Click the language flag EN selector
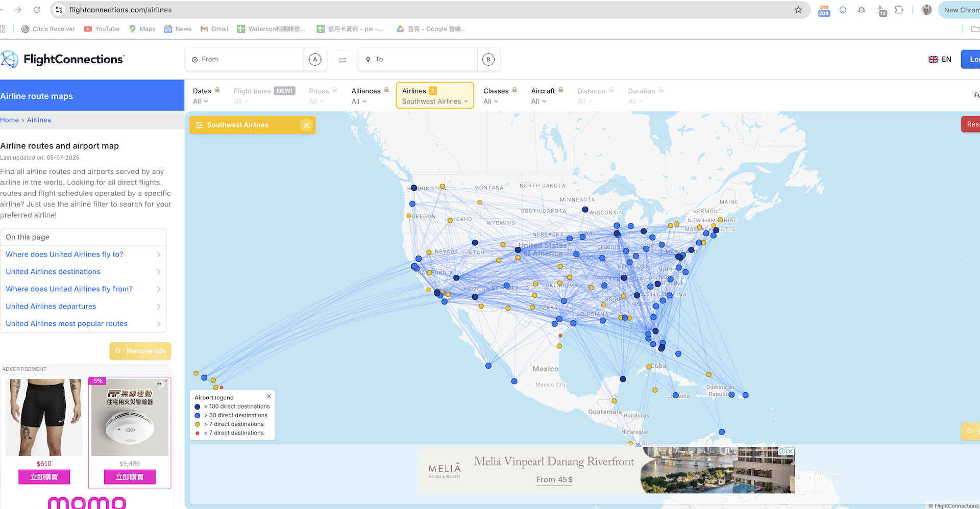This screenshot has width=980, height=509. [x=940, y=59]
